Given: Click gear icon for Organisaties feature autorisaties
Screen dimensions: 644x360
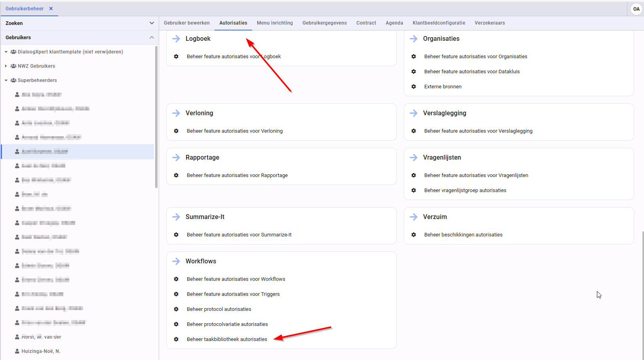Looking at the screenshot, I should coord(414,57).
